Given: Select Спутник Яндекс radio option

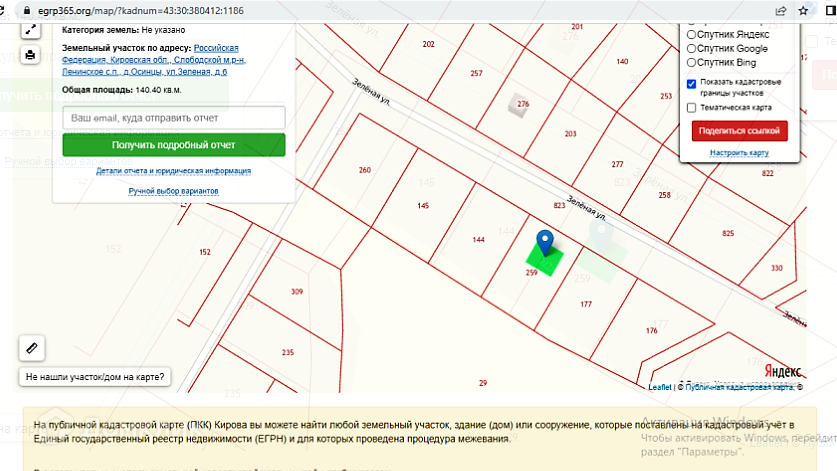Looking at the screenshot, I should pyautogui.click(x=691, y=34).
